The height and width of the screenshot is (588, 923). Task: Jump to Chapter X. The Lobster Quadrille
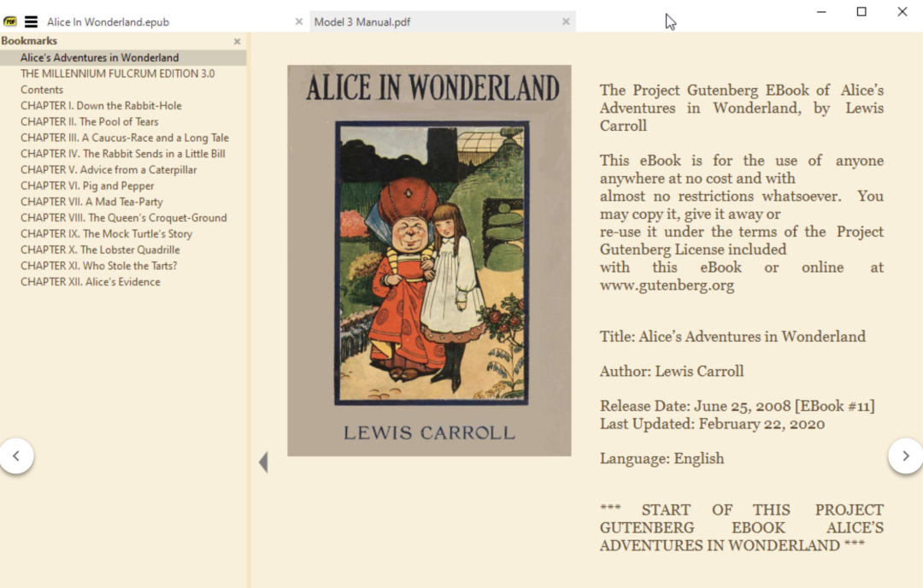[101, 250]
